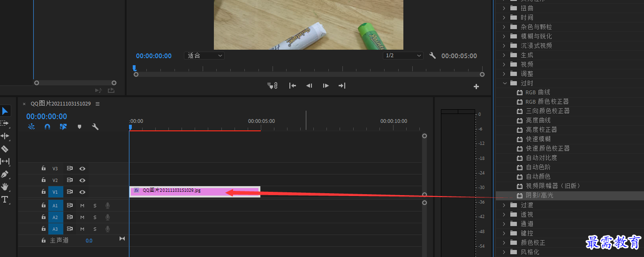Click the Program monitor current timecode
The width and height of the screenshot is (644, 257).
coord(154,56)
